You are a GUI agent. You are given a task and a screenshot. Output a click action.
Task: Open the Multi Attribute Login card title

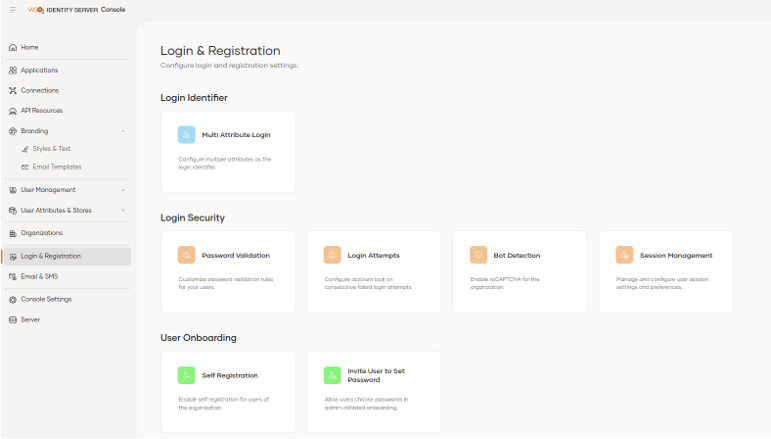236,135
